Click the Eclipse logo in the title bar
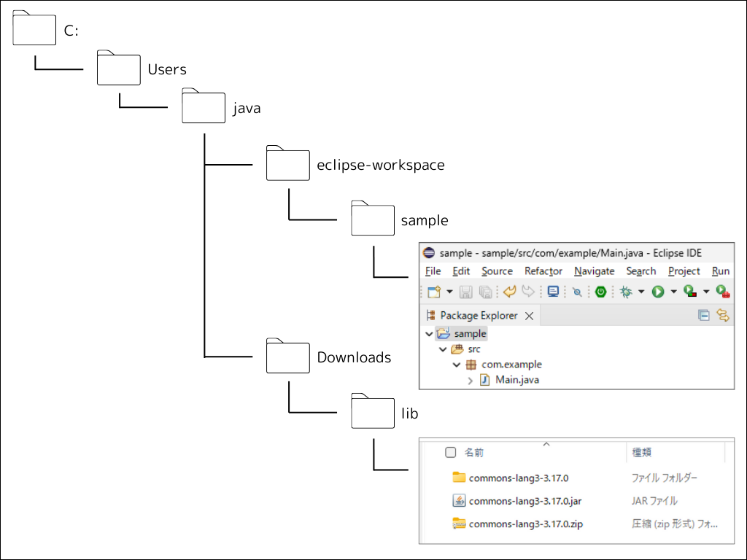 429,253
